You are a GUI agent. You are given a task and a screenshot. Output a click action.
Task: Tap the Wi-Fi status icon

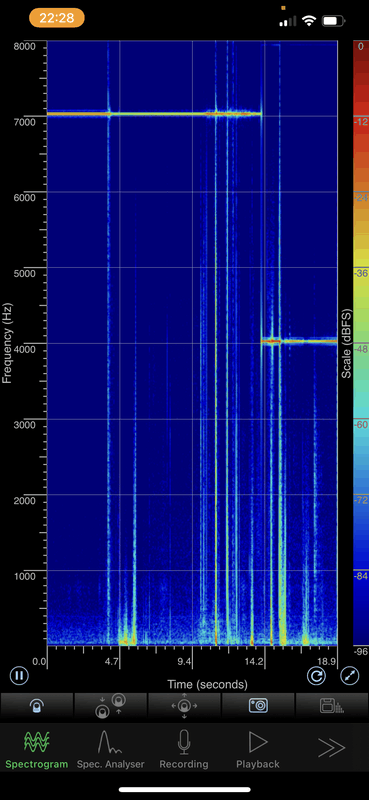(x=308, y=21)
